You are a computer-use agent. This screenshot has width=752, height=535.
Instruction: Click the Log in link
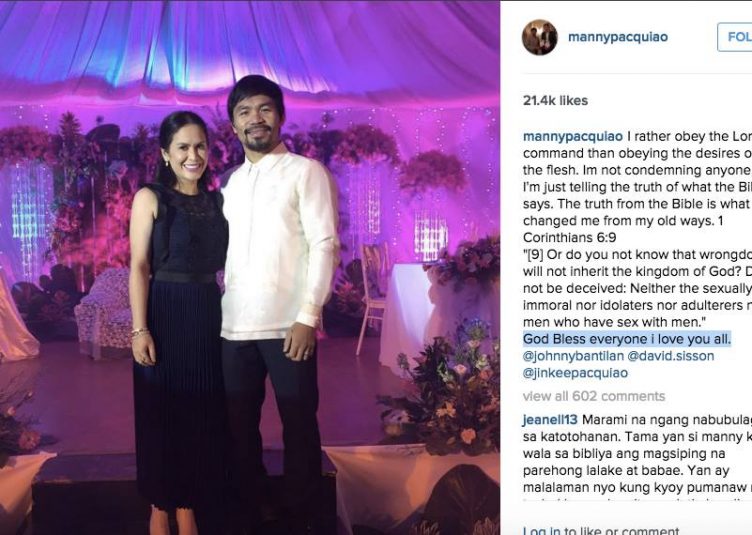click(541, 530)
